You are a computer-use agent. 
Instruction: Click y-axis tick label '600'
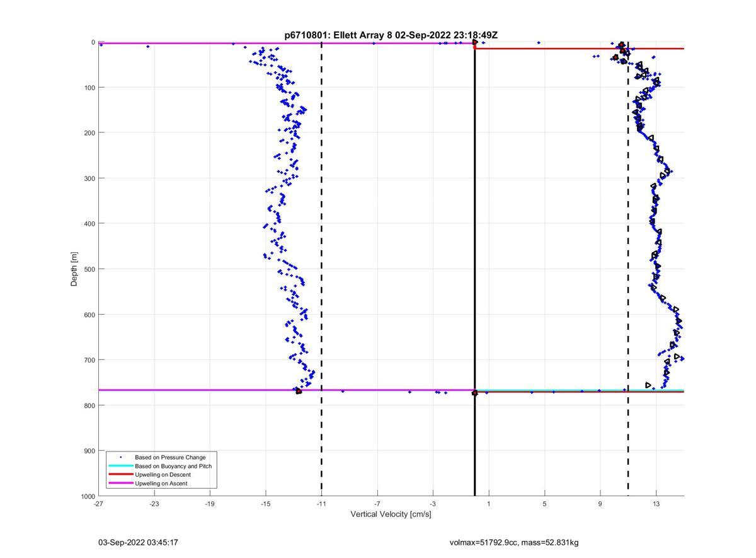tap(89, 314)
